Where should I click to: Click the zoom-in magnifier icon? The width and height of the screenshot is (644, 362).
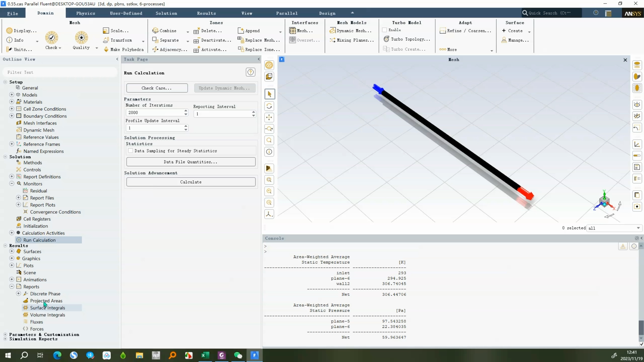tap(269, 191)
